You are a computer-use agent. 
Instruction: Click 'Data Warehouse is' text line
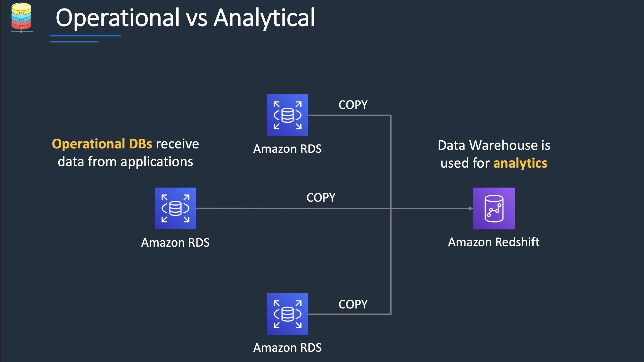pyautogui.click(x=494, y=145)
